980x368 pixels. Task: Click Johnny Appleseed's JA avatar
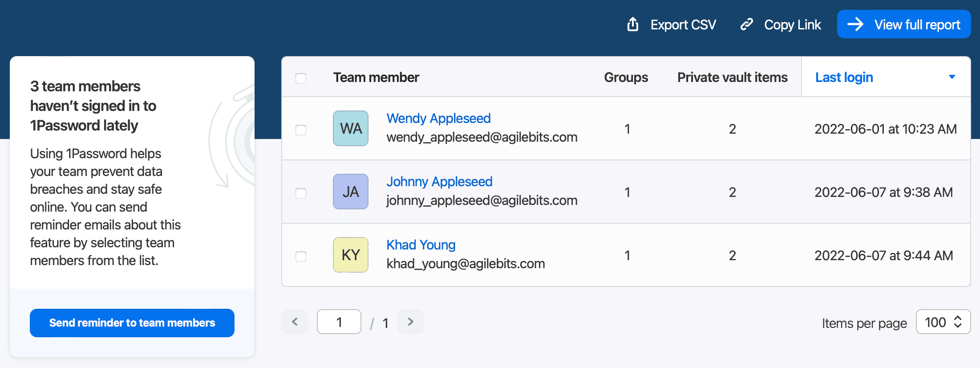point(351,192)
